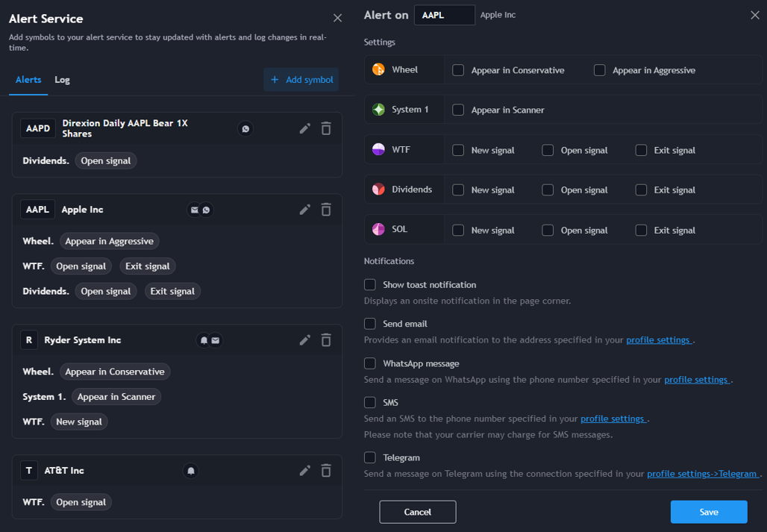The width and height of the screenshot is (767, 532).
Task: Enable Wheel Appear in Conservative
Action: [x=458, y=70]
